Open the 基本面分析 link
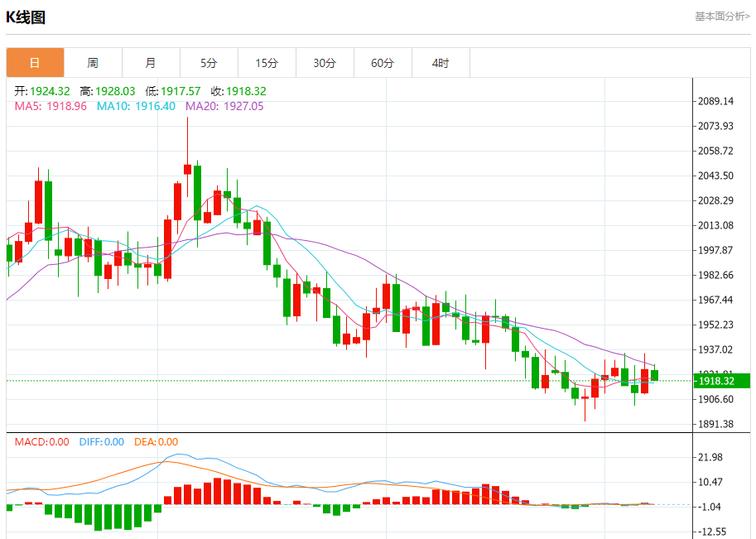This screenshot has height=539, width=756. (722, 17)
